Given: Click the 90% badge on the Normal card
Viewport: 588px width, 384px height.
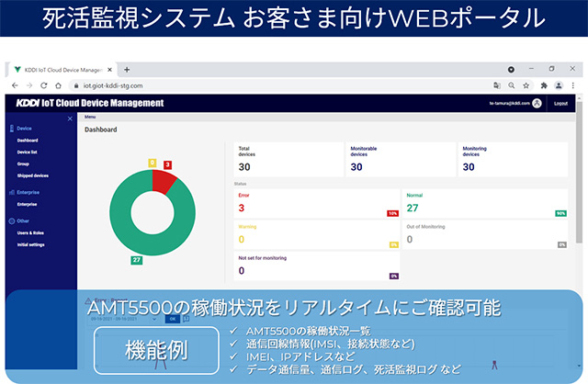Looking at the screenshot, I should 560,213.
